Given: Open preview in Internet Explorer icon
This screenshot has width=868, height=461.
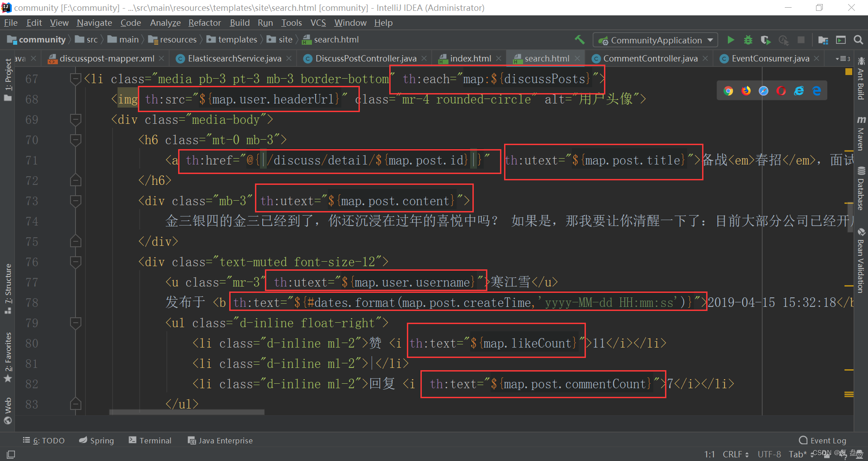Looking at the screenshot, I should click(799, 91).
